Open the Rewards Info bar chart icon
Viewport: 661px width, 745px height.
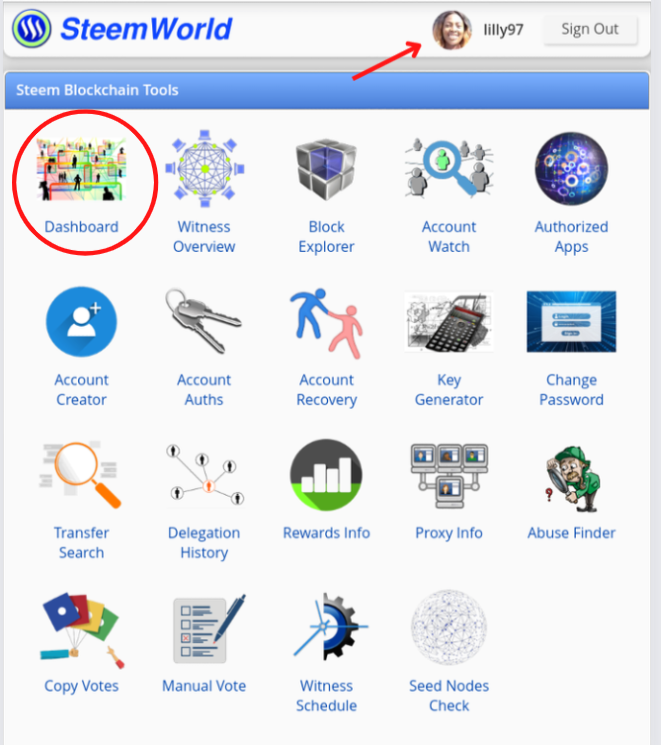pos(326,475)
